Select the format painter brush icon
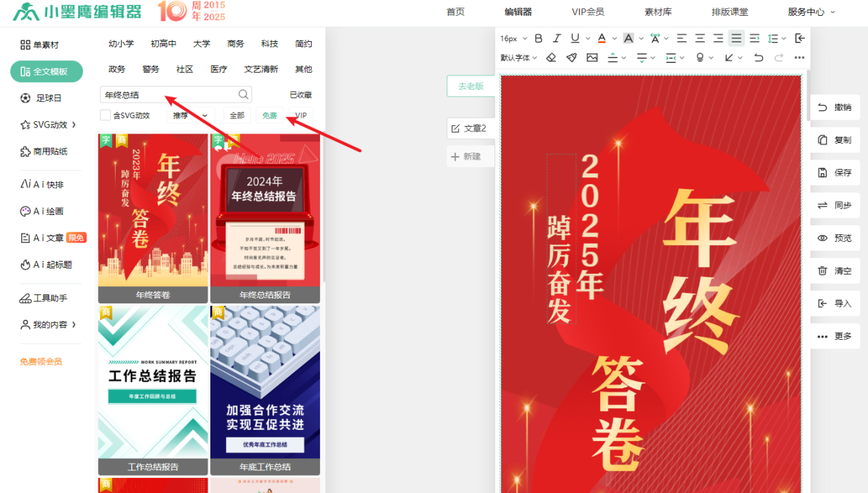Viewport: 868px width, 493px height. tap(571, 58)
